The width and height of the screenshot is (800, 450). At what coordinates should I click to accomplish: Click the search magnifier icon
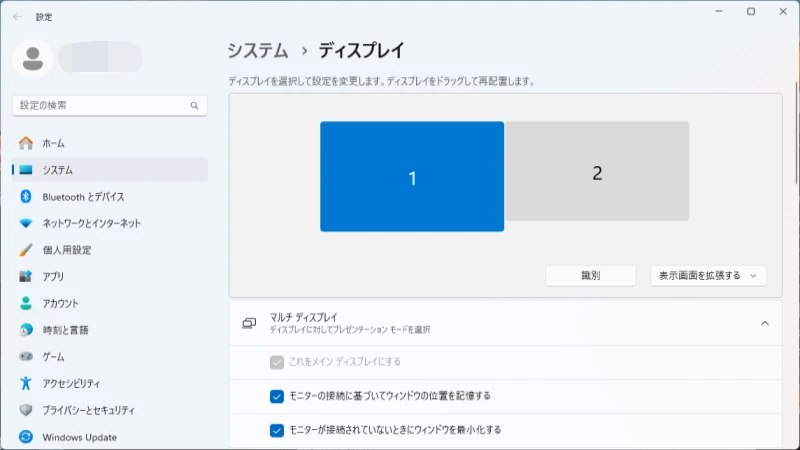coord(194,106)
